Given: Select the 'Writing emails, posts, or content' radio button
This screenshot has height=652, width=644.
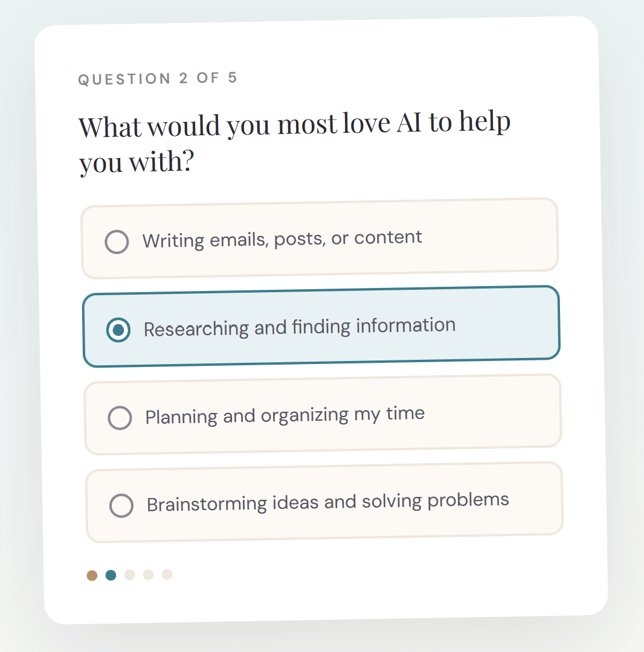Looking at the screenshot, I should [117, 241].
